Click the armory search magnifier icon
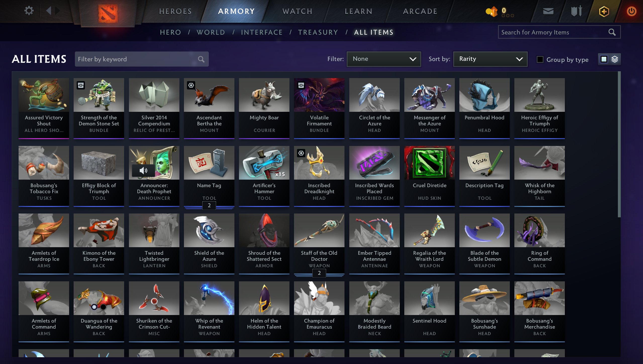 point(612,32)
